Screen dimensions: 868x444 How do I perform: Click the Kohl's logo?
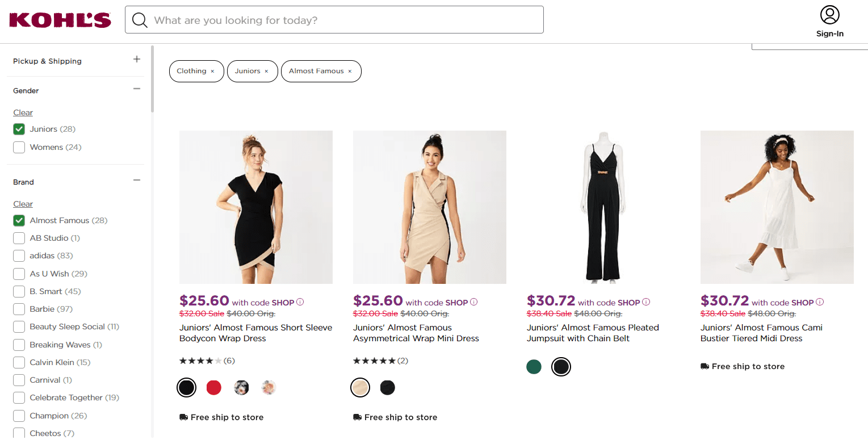60,20
